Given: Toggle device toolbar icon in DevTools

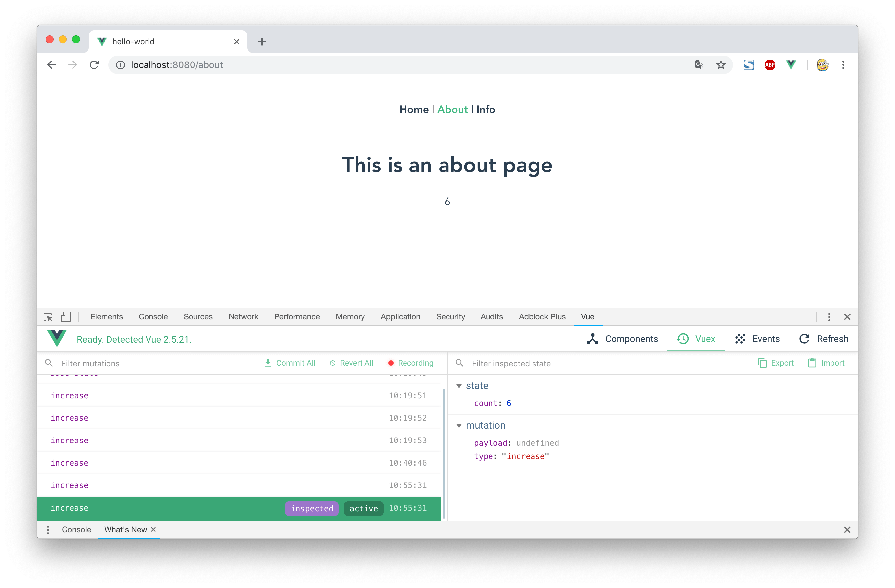Looking at the screenshot, I should click(66, 317).
